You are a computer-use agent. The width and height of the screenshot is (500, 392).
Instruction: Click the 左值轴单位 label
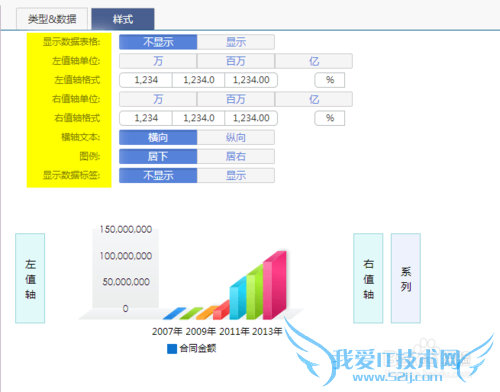click(76, 61)
